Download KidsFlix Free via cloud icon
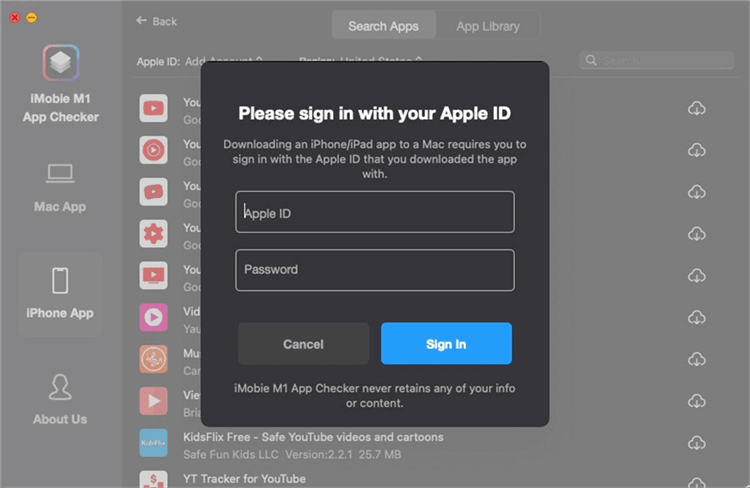This screenshot has height=488, width=750. coord(697,443)
